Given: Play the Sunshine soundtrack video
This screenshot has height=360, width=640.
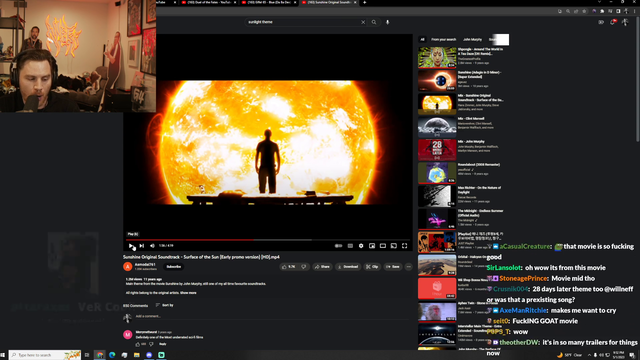Looking at the screenshot, I should [131, 246].
